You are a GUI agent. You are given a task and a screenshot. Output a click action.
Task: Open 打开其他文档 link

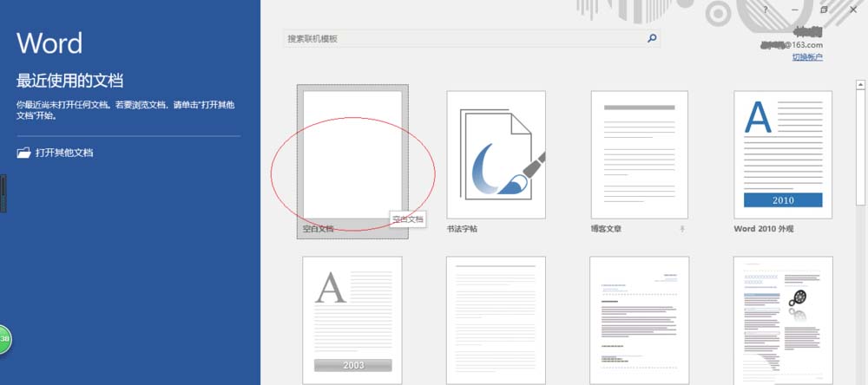point(64,153)
